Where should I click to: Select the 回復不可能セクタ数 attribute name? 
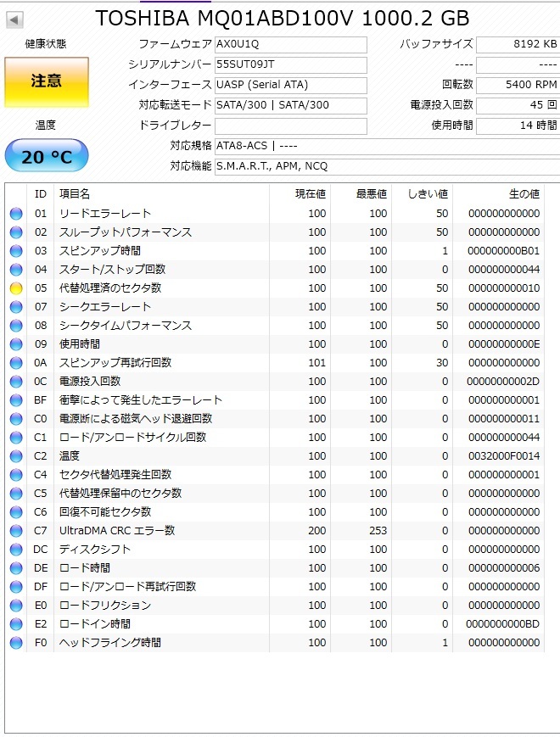(105, 512)
